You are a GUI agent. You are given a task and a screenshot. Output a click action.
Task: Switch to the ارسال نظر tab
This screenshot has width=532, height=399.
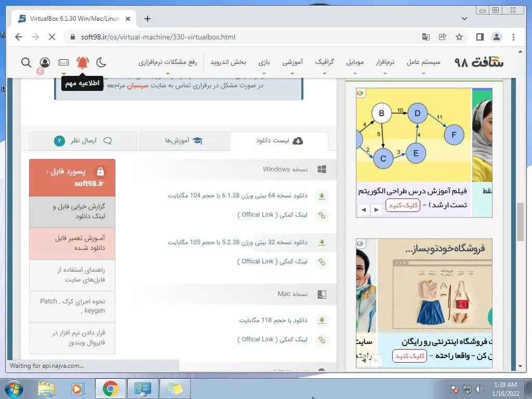pyautogui.click(x=83, y=141)
